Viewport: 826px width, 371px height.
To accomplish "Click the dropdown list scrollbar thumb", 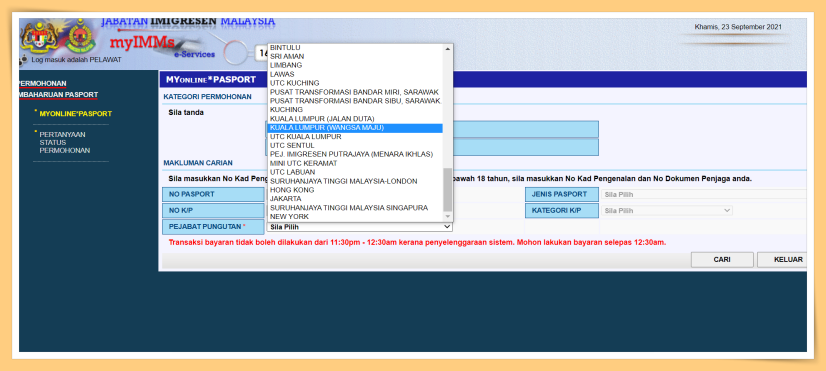I will tap(448, 190).
